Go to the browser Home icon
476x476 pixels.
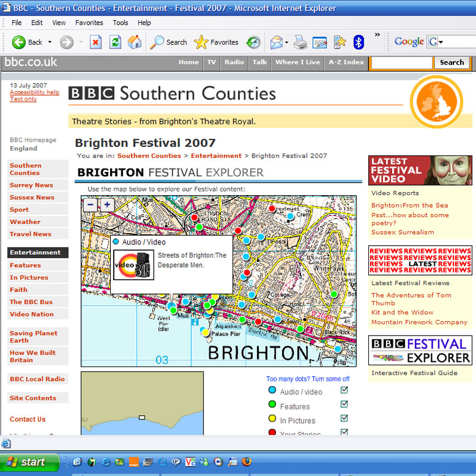pos(135,42)
